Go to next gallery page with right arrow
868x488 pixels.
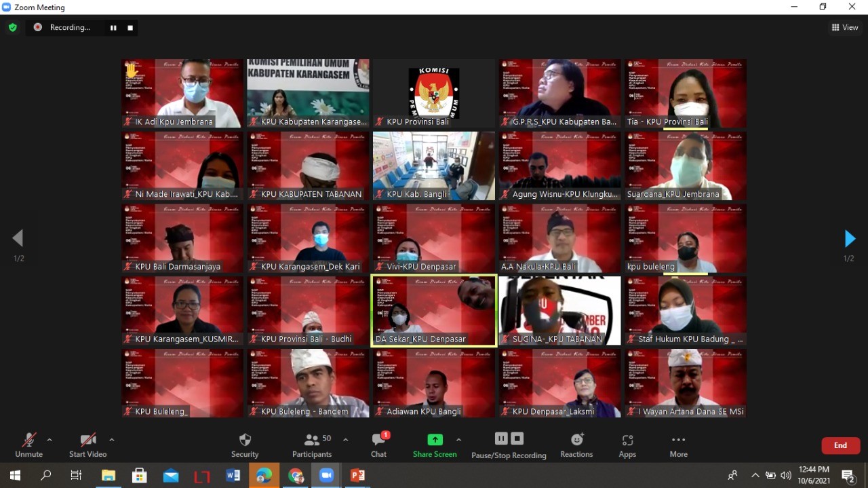coord(849,239)
